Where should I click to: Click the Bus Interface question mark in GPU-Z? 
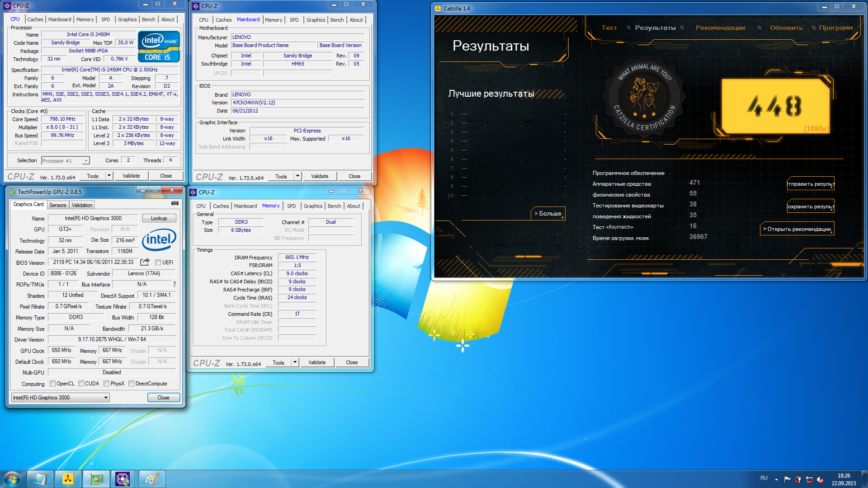[x=175, y=284]
